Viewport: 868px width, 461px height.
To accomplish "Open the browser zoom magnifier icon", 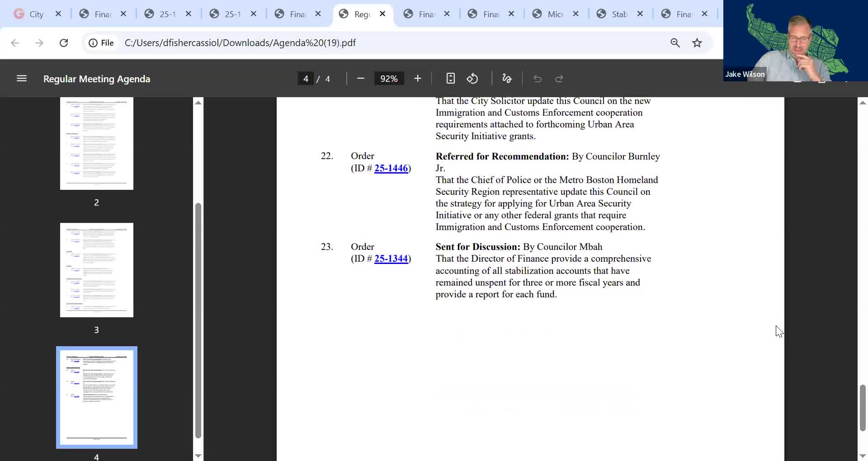I will tap(675, 43).
